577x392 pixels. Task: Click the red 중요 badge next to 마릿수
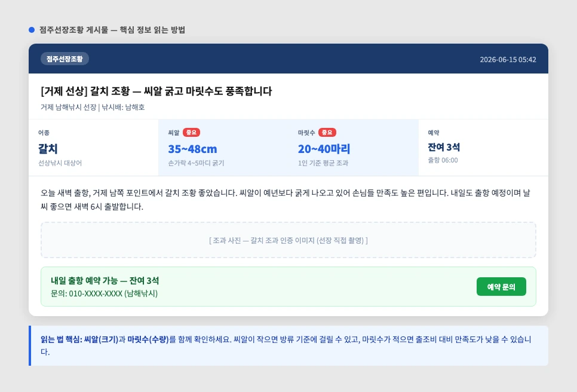[x=327, y=133]
